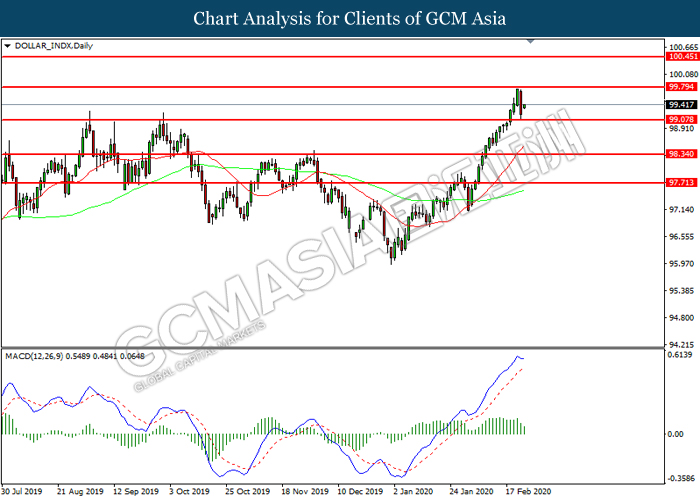This screenshot has height=500, width=700.
Task: Select the 99.794 resistance price label
Action: pos(682,88)
